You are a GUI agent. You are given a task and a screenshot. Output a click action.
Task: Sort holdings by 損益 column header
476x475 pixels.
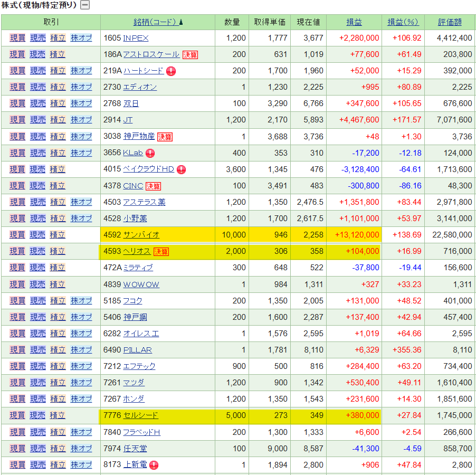[x=354, y=22]
